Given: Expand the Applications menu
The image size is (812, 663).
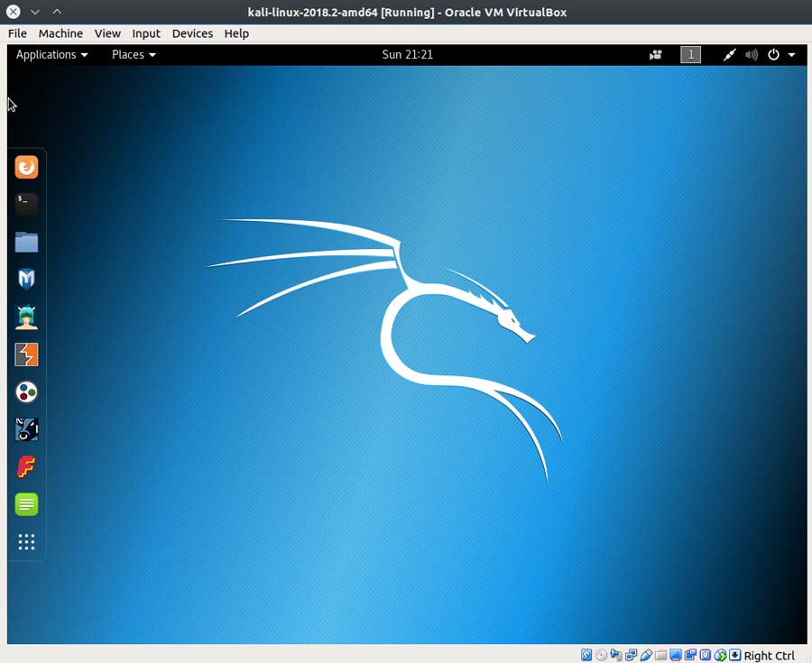Looking at the screenshot, I should point(51,55).
